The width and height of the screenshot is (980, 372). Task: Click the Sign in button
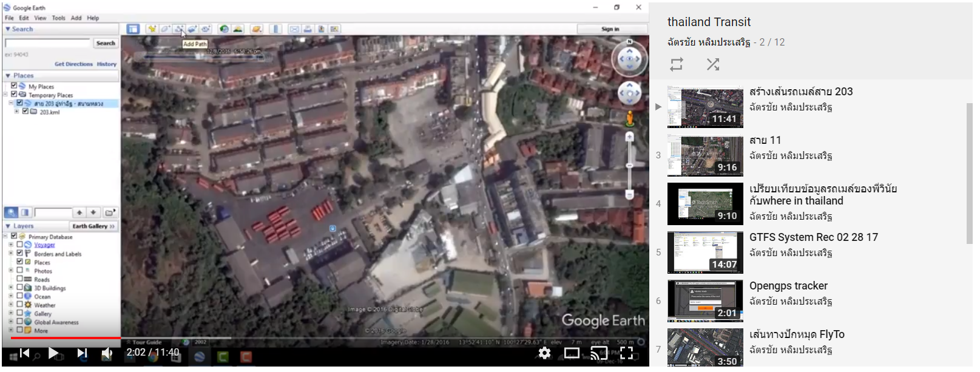click(x=610, y=29)
